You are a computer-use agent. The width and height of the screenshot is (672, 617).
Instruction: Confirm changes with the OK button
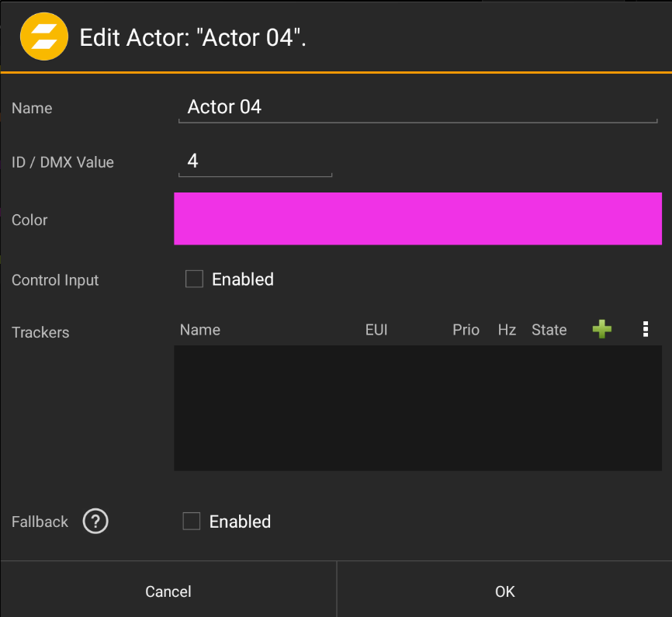tap(504, 591)
